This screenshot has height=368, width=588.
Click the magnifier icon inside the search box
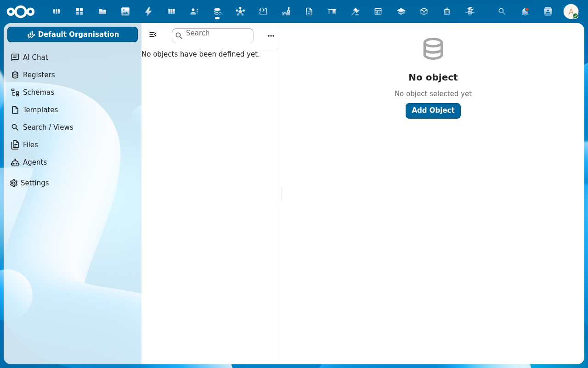pos(179,36)
